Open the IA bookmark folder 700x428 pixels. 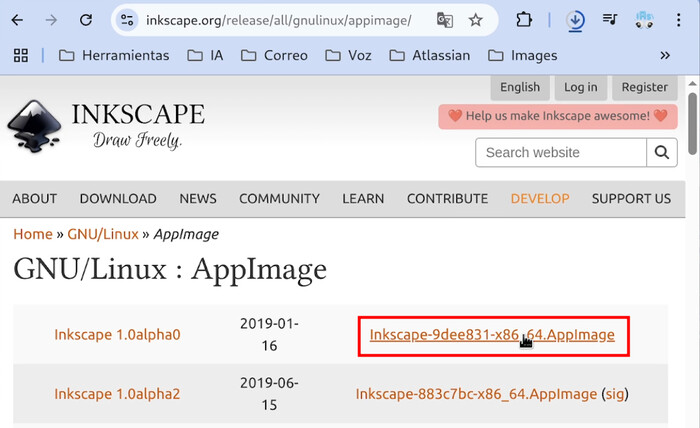(205, 55)
